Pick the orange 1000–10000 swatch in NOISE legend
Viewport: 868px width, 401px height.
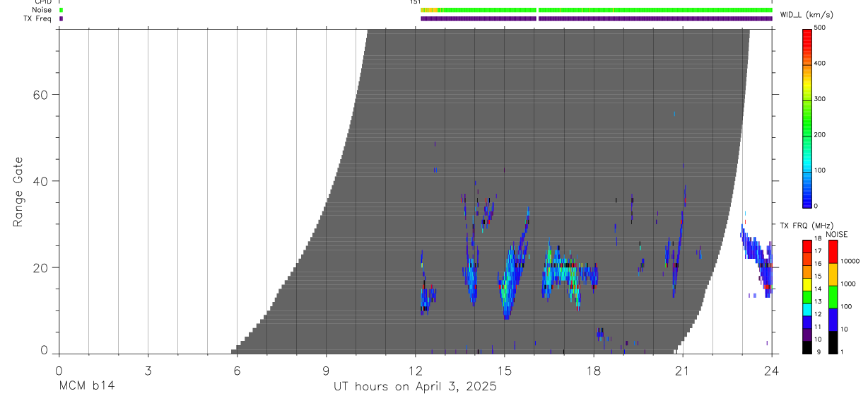[x=833, y=274]
